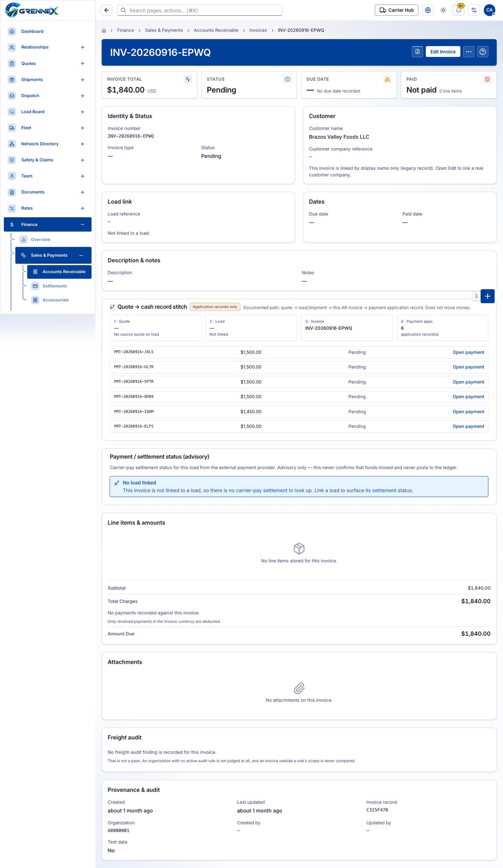Toggle light/dark theme sun icon
Viewport: 503px width, 868px height.
(443, 10)
